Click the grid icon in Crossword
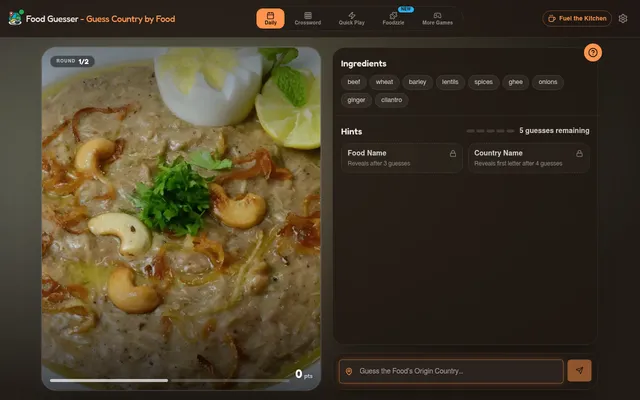 pyautogui.click(x=308, y=16)
